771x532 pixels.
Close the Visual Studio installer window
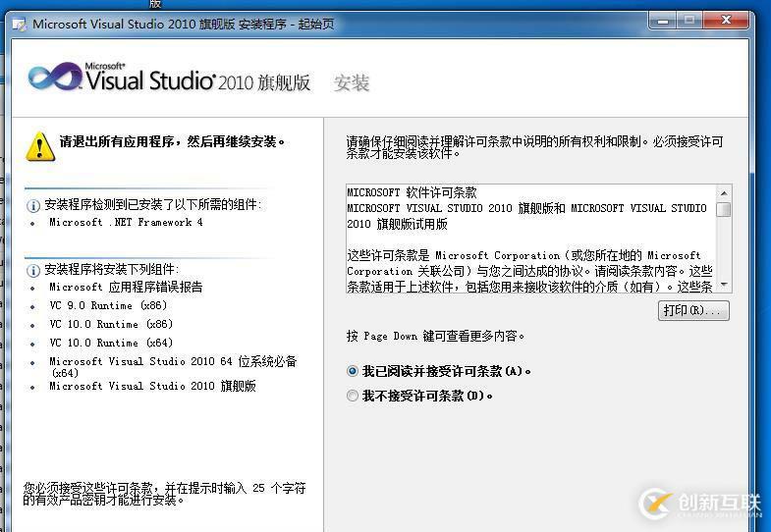click(x=726, y=21)
